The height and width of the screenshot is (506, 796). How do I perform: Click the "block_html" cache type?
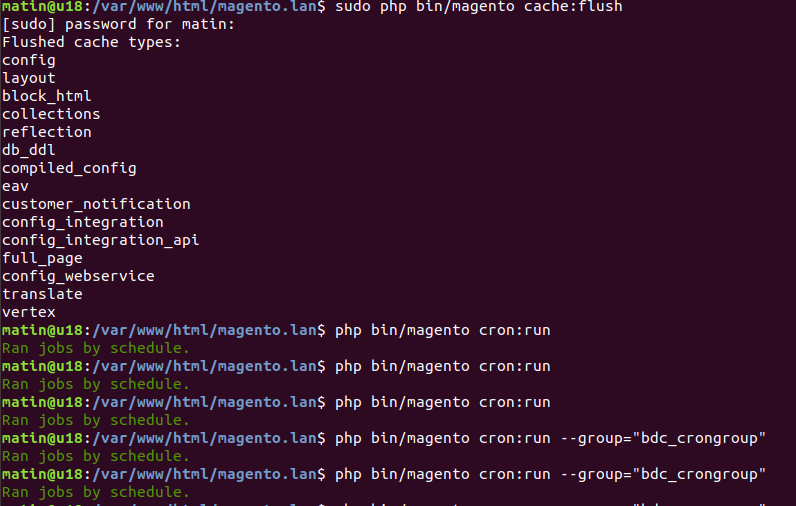(x=47, y=96)
